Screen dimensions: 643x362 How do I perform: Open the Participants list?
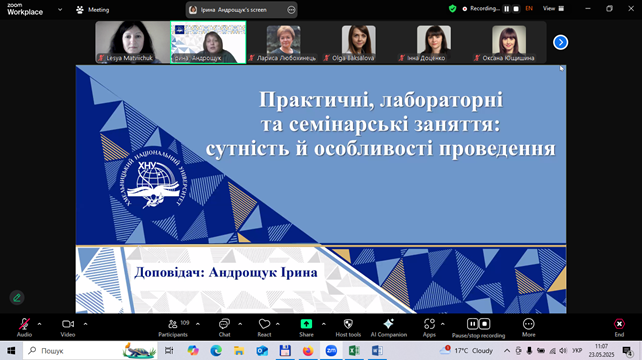[x=174, y=328]
